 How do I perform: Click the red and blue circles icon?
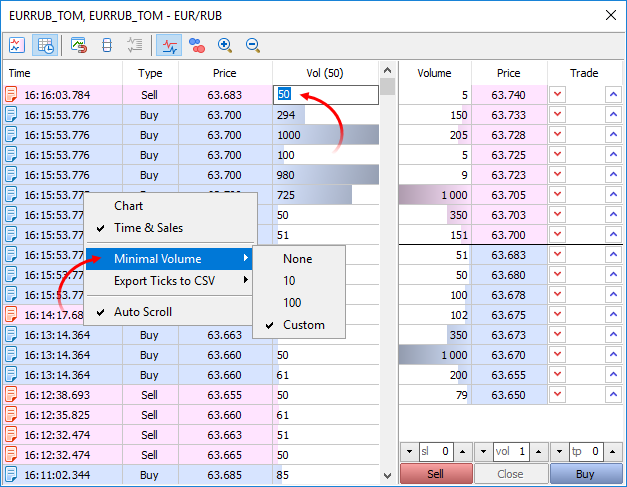pyautogui.click(x=197, y=45)
